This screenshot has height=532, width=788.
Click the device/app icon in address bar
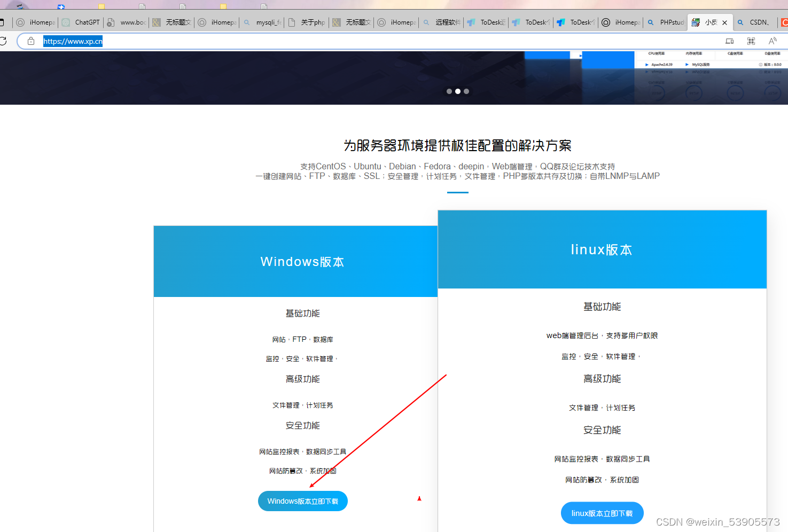click(730, 41)
